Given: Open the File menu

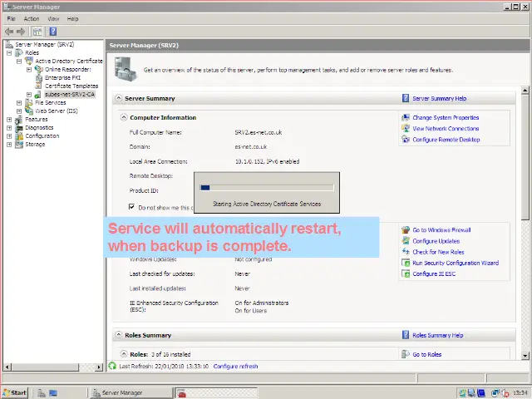Looking at the screenshot, I should (11, 18).
